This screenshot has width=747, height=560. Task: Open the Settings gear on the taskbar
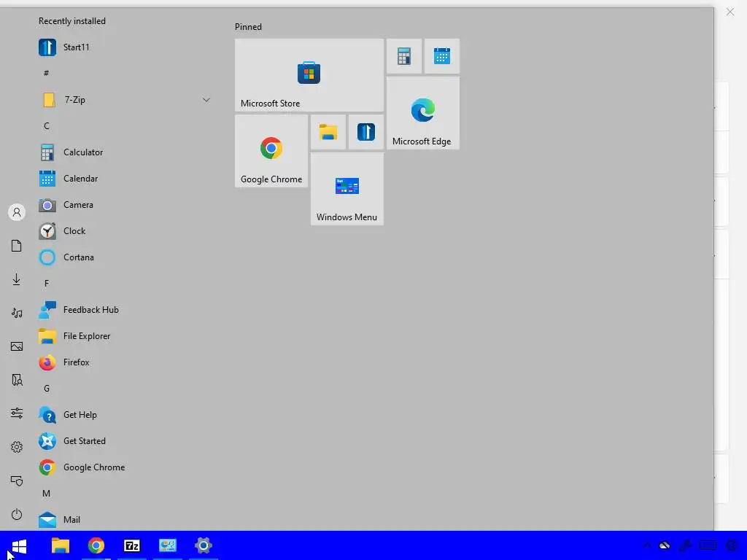point(204,545)
